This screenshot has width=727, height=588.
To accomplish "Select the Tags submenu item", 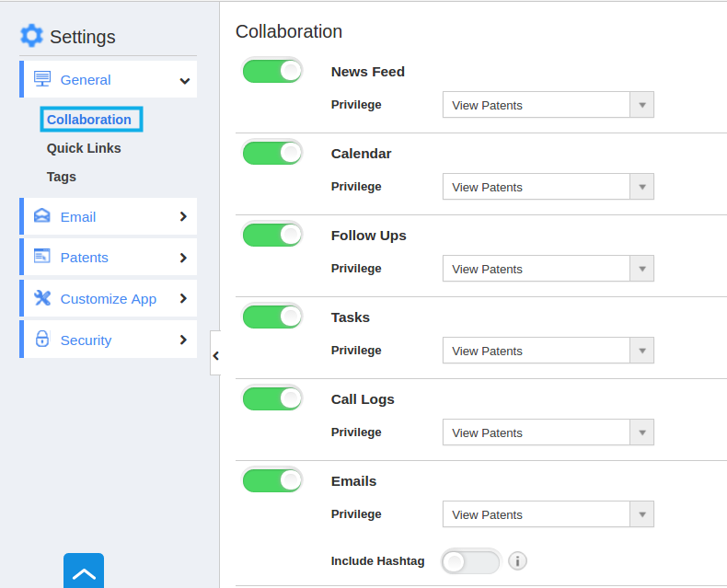I will pos(62,178).
